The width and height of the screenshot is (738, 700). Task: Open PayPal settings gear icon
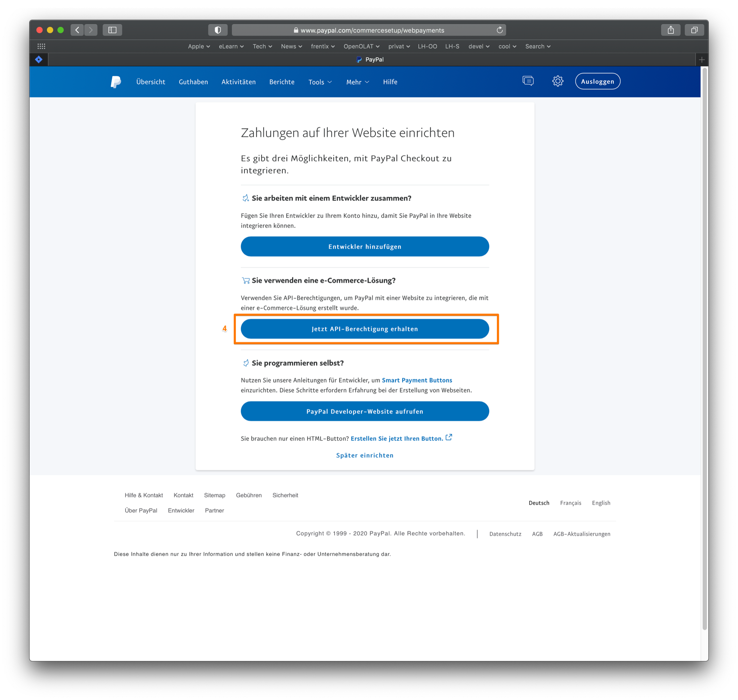[x=557, y=81]
